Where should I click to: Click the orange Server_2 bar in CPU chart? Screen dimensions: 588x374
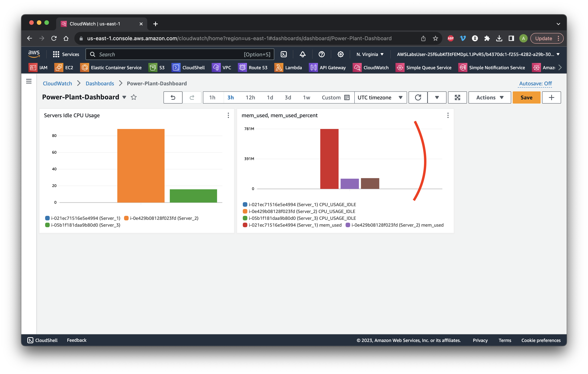(x=141, y=166)
